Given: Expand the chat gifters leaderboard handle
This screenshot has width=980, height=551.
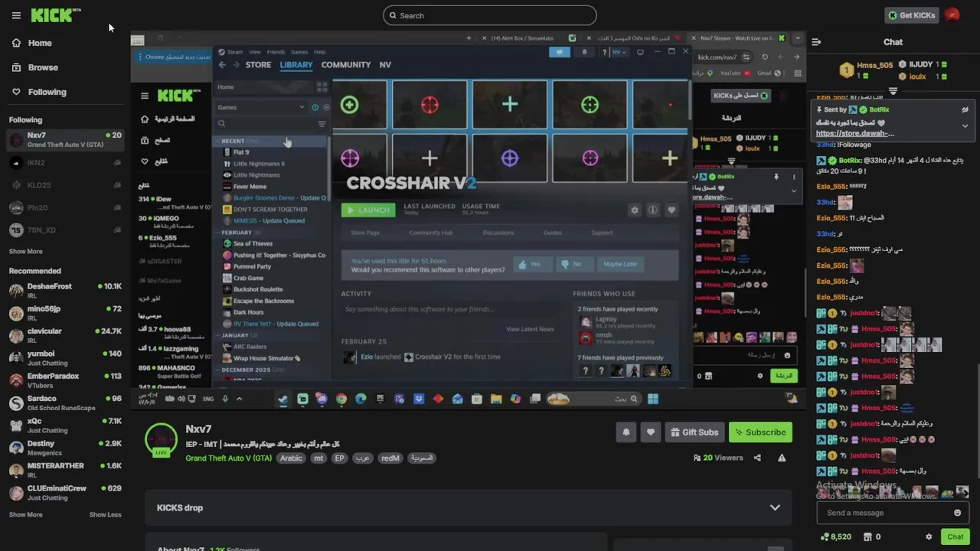Looking at the screenshot, I should coord(893,91).
